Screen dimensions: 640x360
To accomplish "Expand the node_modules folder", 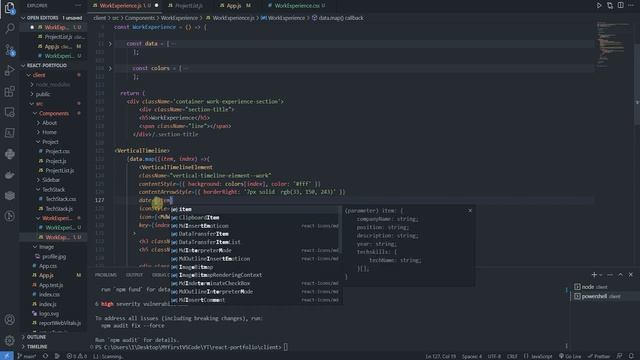I will coord(53,84).
